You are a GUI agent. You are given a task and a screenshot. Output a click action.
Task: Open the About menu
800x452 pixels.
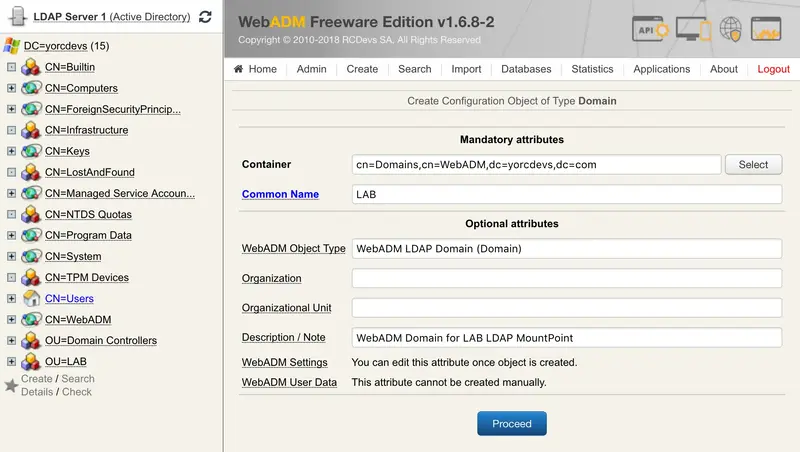tap(723, 69)
